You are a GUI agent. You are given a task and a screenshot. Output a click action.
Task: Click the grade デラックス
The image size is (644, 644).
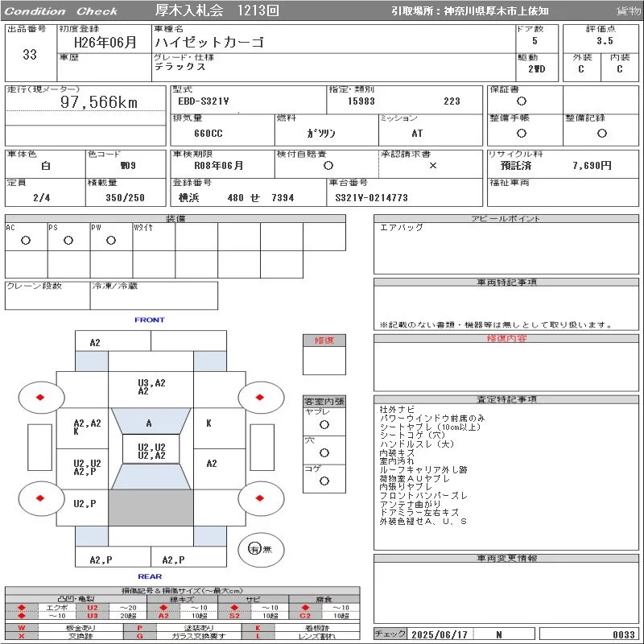point(180,67)
